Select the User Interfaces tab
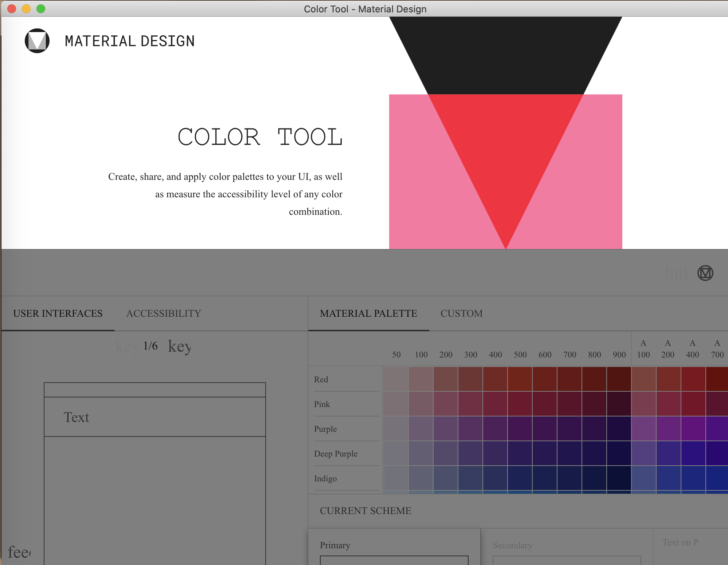This screenshot has width=728, height=565. click(58, 313)
